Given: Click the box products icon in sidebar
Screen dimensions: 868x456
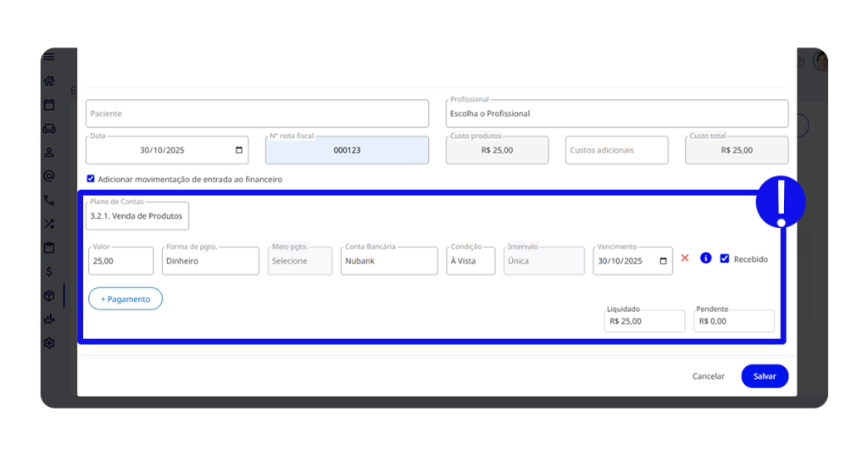Looking at the screenshot, I should point(49,296).
